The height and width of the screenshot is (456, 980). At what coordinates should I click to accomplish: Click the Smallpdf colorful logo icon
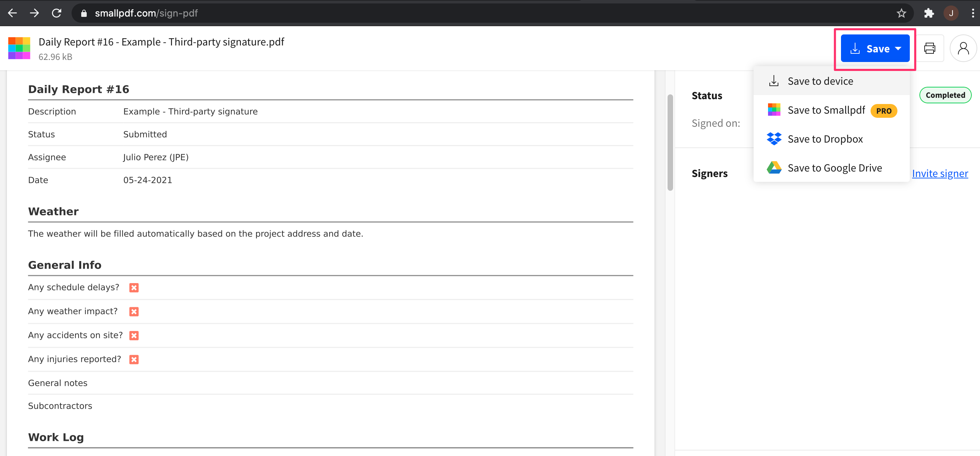[x=19, y=48]
